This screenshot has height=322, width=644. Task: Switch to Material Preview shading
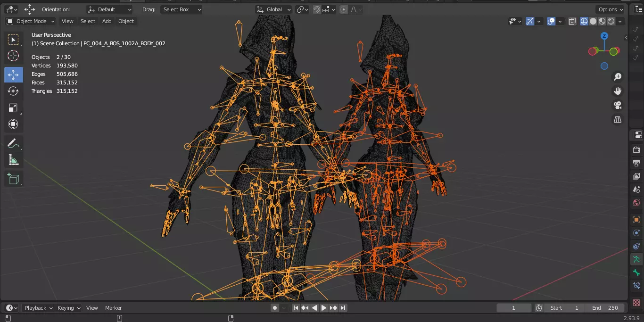coord(602,21)
